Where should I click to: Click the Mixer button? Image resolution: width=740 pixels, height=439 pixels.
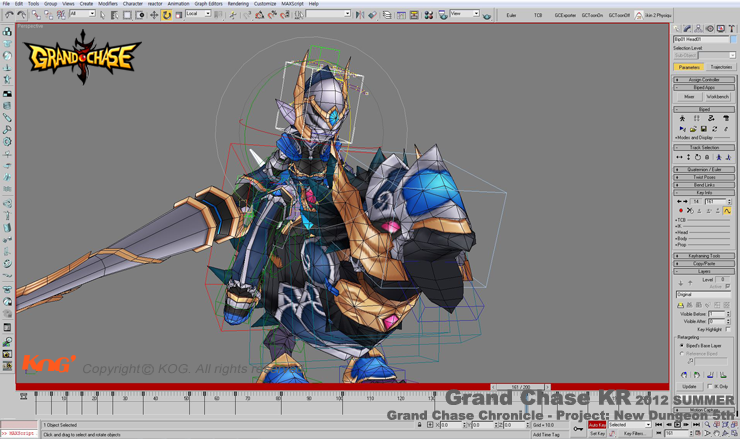[x=689, y=97]
